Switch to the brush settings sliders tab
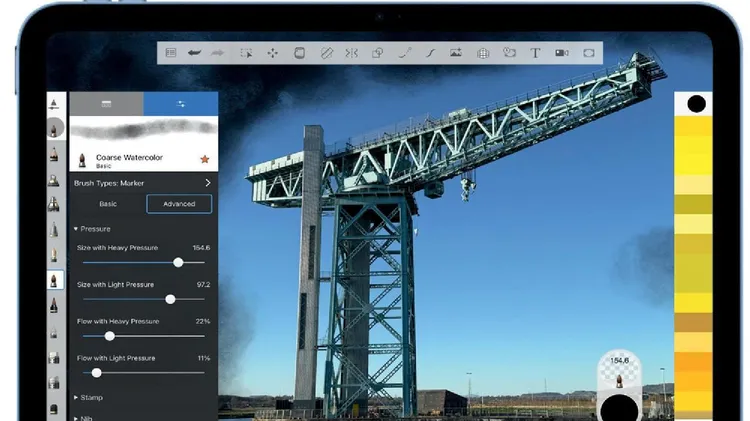 click(180, 103)
